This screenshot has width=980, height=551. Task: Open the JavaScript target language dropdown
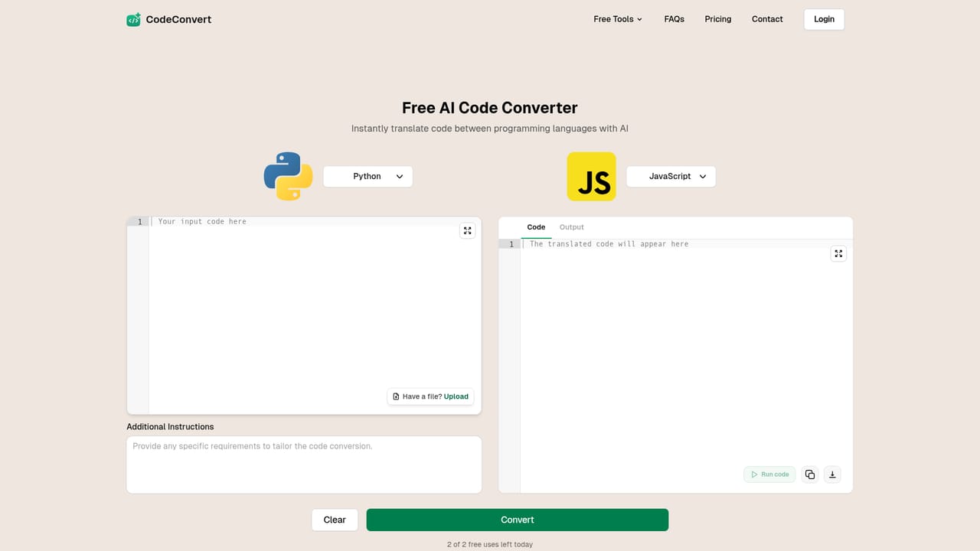point(671,176)
